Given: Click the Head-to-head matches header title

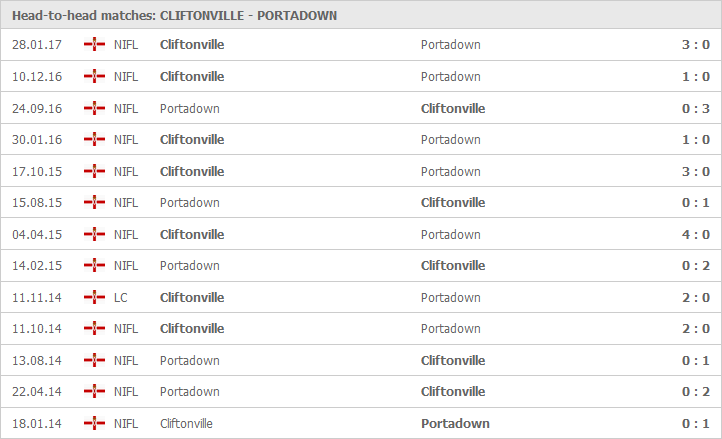Looking at the screenshot, I should coord(175,16).
